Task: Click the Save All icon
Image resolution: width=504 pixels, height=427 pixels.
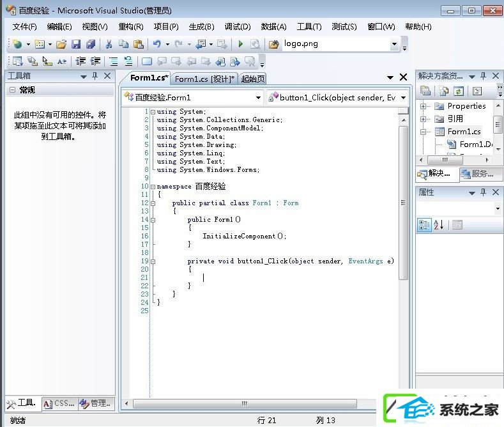Action: [x=91, y=44]
